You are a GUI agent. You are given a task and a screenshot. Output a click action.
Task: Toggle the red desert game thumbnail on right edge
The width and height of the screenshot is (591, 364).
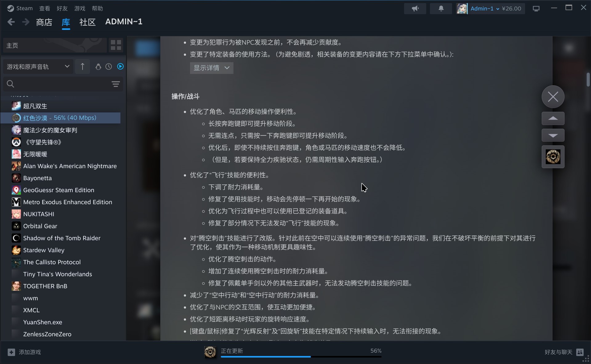tap(553, 157)
